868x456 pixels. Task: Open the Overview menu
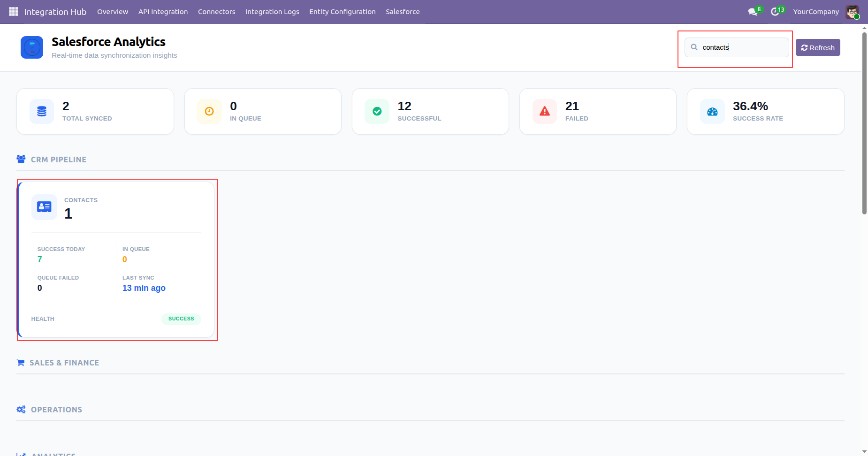pyautogui.click(x=113, y=12)
